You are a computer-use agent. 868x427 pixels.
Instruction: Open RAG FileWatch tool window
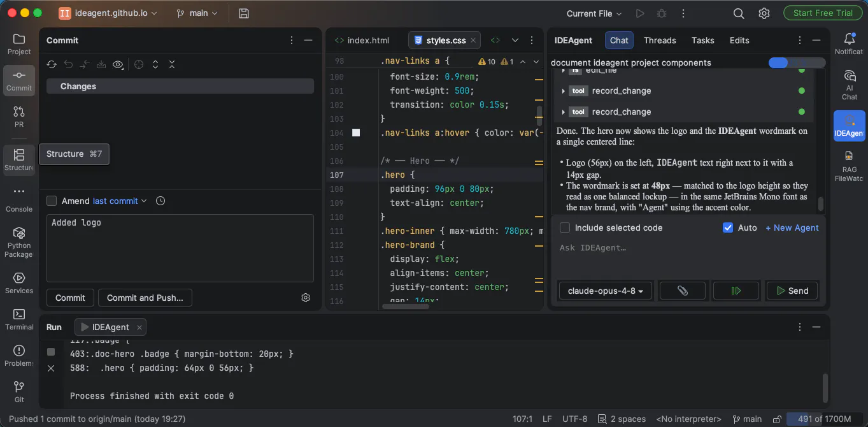pyautogui.click(x=850, y=166)
